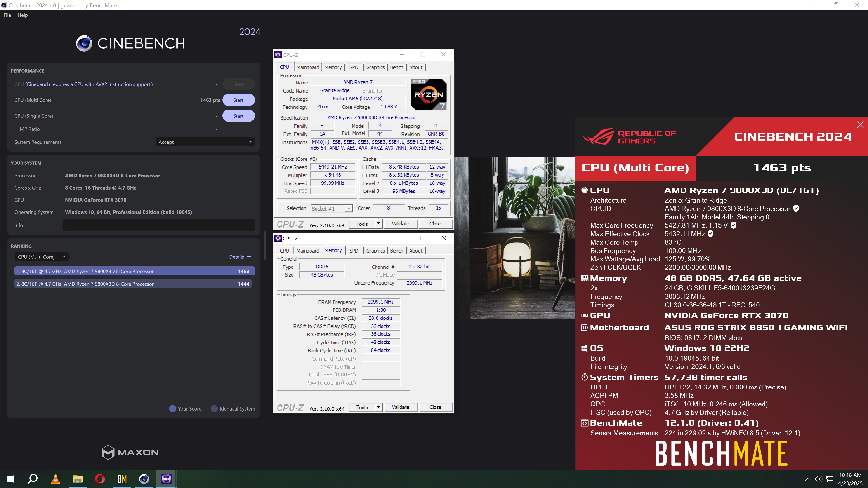This screenshot has width=868, height=488.
Task: Switch to Cinebench taskbar icon
Action: 144,479
